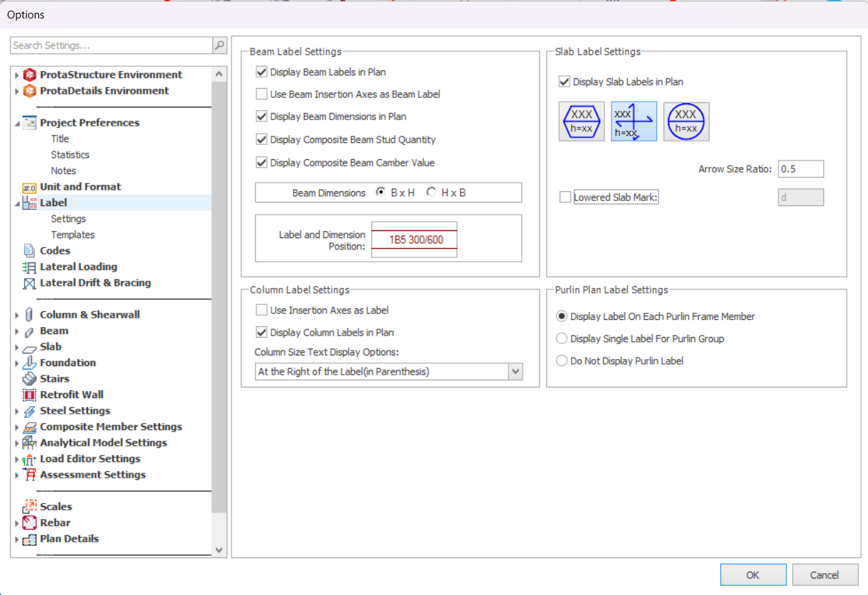Open Column Size Text Display Options dropdown
The image size is (868, 595).
(516, 372)
